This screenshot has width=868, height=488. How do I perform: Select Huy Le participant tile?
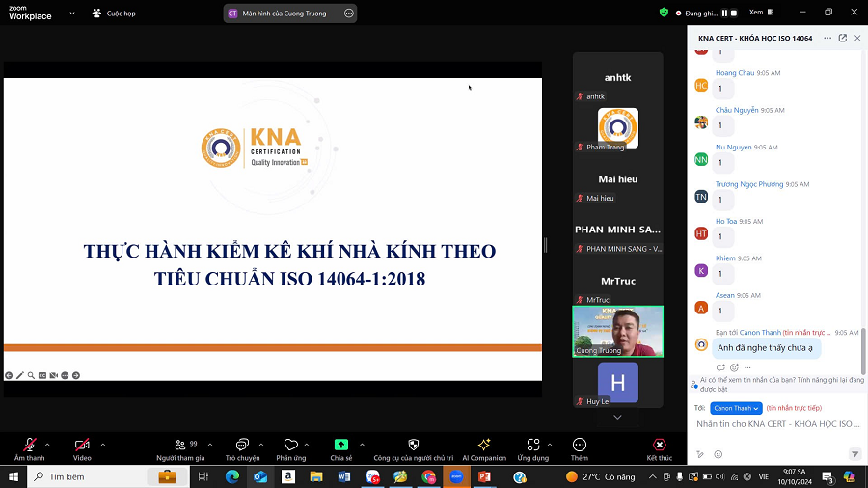pyautogui.click(x=618, y=383)
